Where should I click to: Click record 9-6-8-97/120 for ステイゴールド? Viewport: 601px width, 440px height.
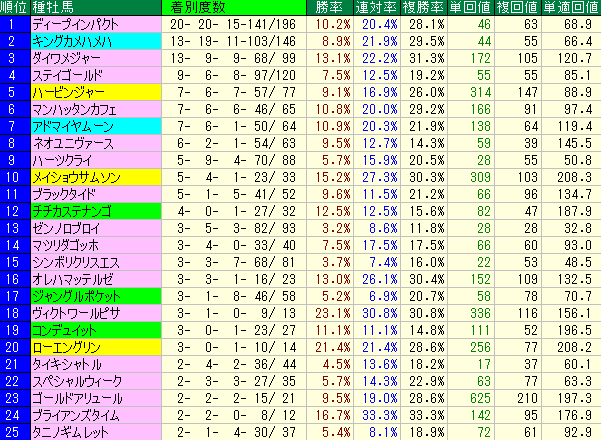tap(234, 75)
